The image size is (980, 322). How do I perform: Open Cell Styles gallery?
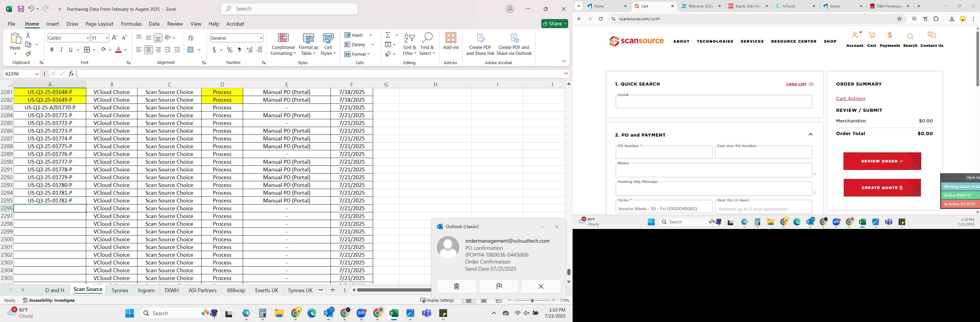(x=328, y=44)
